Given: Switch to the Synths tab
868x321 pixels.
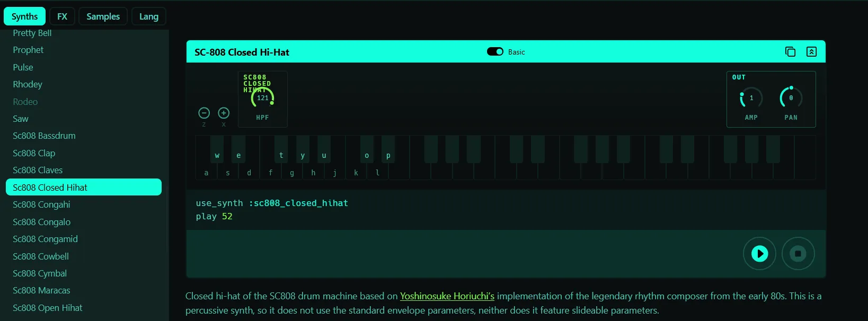Looking at the screenshot, I should point(25,16).
